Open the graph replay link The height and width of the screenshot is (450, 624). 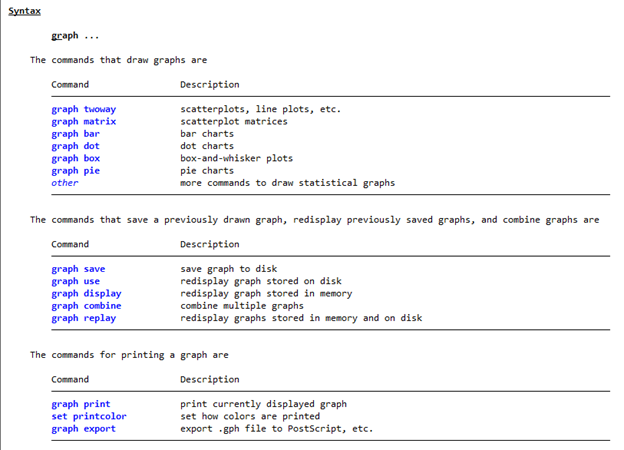pos(84,319)
